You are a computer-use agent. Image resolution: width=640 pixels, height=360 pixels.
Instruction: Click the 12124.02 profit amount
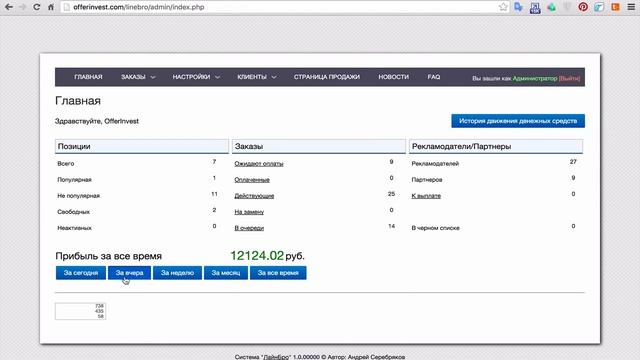pyautogui.click(x=257, y=256)
